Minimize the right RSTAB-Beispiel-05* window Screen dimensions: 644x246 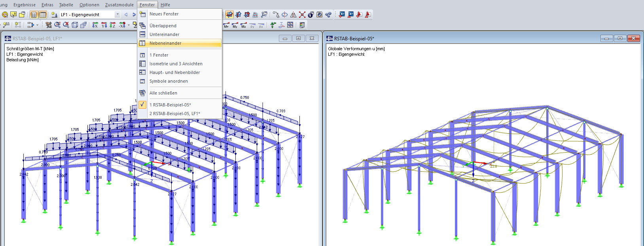[606, 38]
